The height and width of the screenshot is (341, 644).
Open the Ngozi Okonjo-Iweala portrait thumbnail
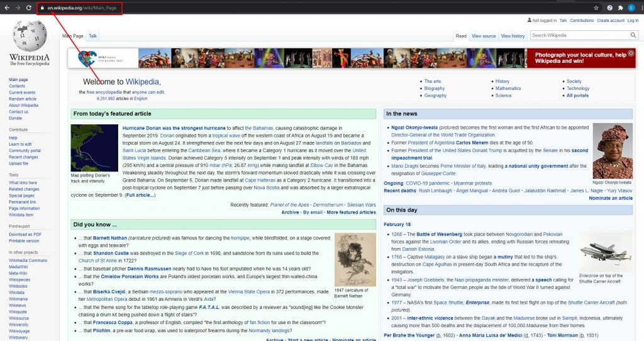click(613, 151)
